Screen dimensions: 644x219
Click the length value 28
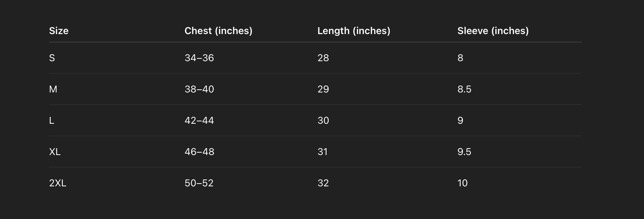[323, 58]
